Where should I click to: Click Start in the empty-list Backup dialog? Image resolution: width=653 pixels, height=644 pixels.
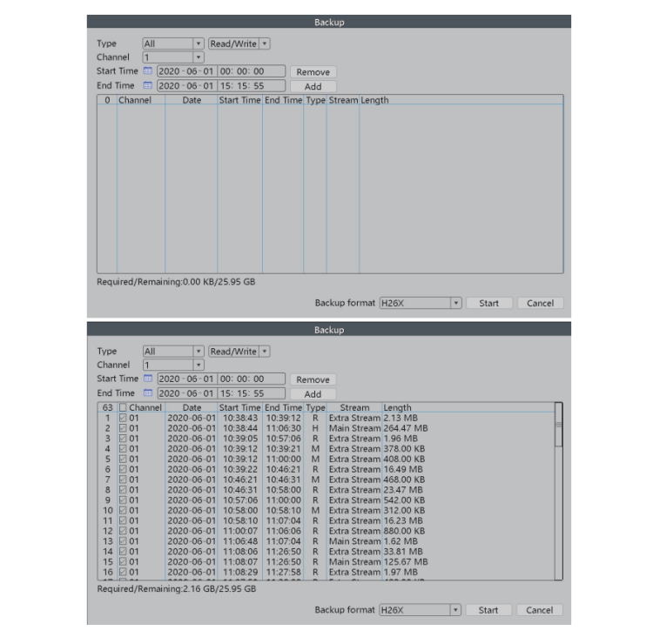pyautogui.click(x=489, y=303)
